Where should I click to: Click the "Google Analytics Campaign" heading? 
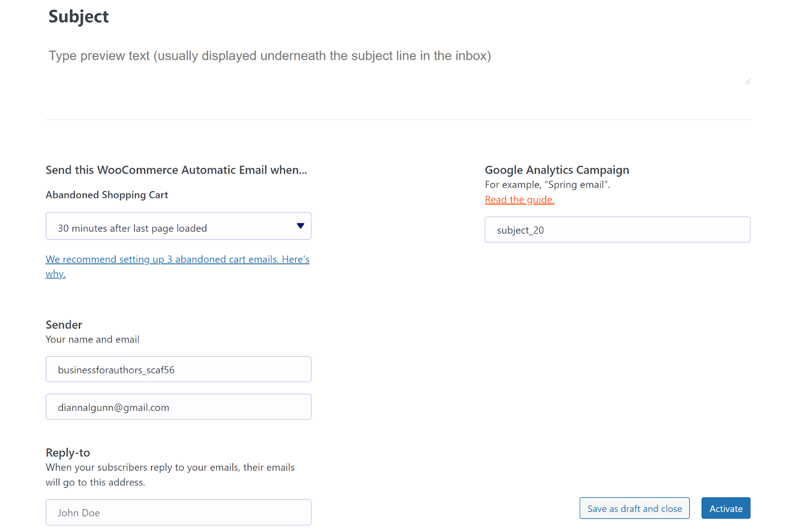(x=557, y=170)
